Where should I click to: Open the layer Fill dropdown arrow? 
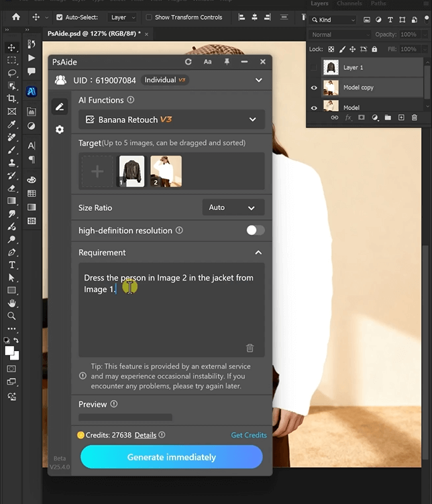tap(425, 49)
